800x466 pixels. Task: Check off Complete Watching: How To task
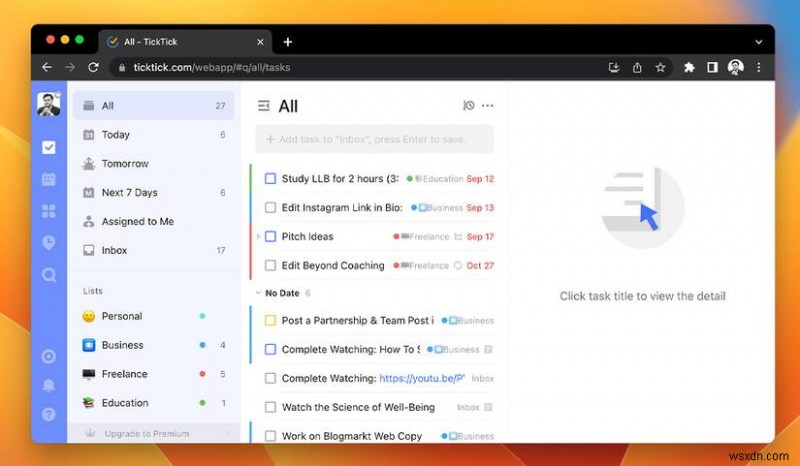point(270,350)
